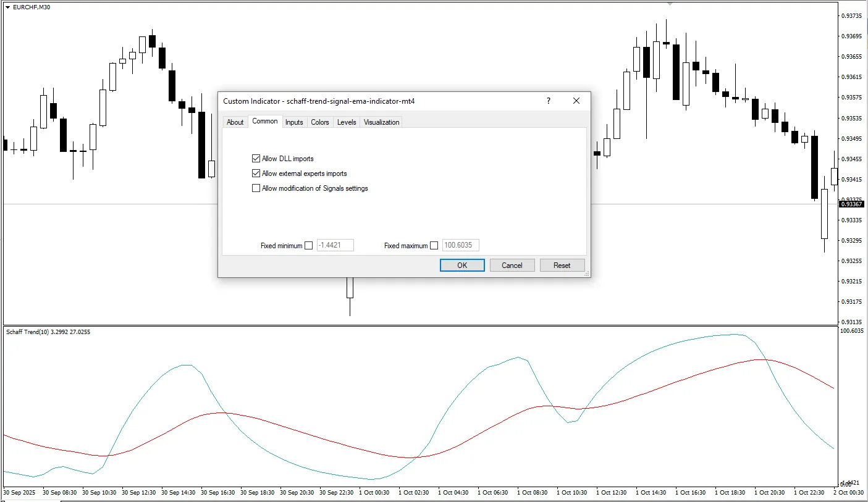The image size is (868, 502).
Task: Expand the EURCHF,M30 chart dropdown triangle
Action: tap(6, 7)
